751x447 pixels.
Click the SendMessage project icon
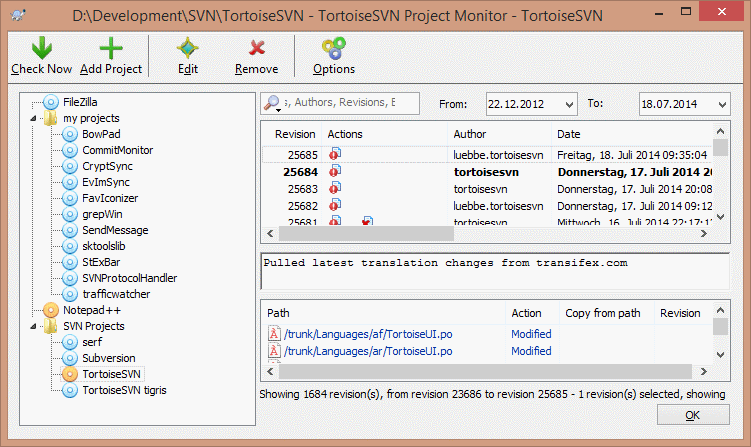click(x=70, y=230)
